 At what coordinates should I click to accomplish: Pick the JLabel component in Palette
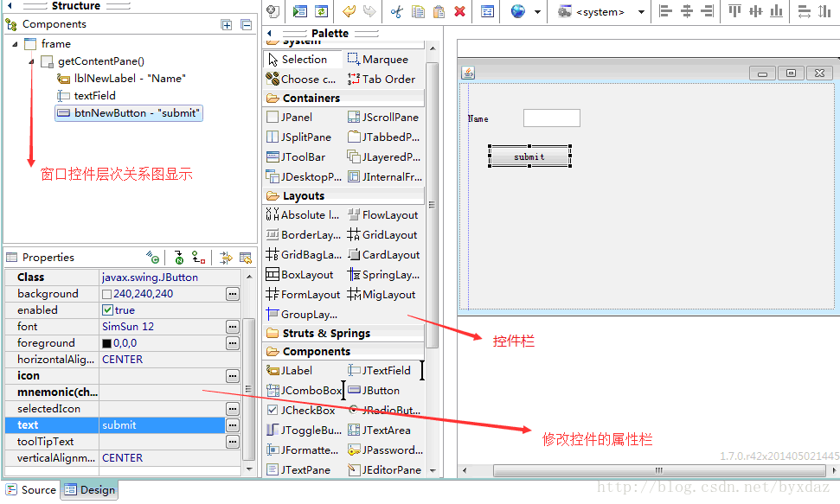(290, 371)
